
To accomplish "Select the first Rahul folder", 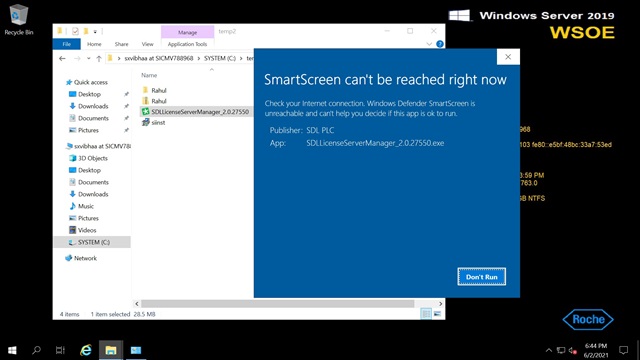I will click(x=159, y=90).
